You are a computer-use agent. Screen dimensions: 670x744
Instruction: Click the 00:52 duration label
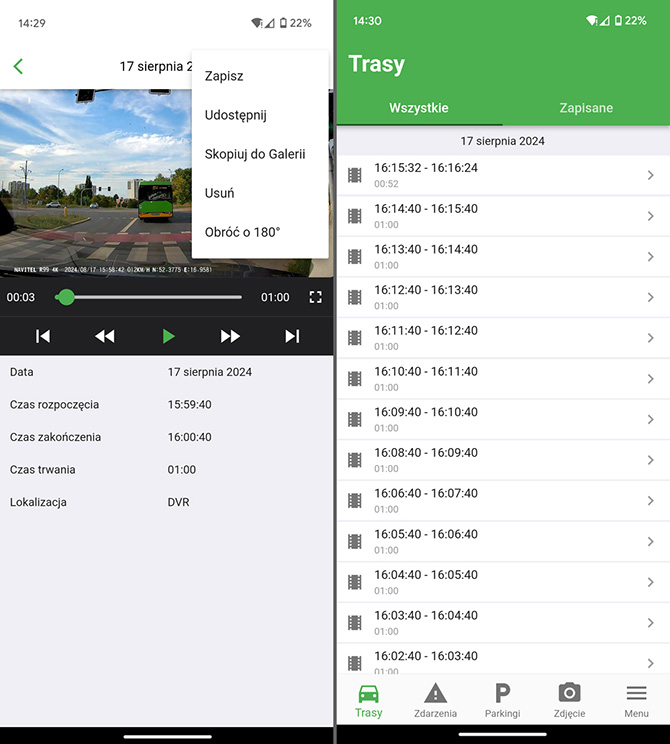(x=386, y=184)
